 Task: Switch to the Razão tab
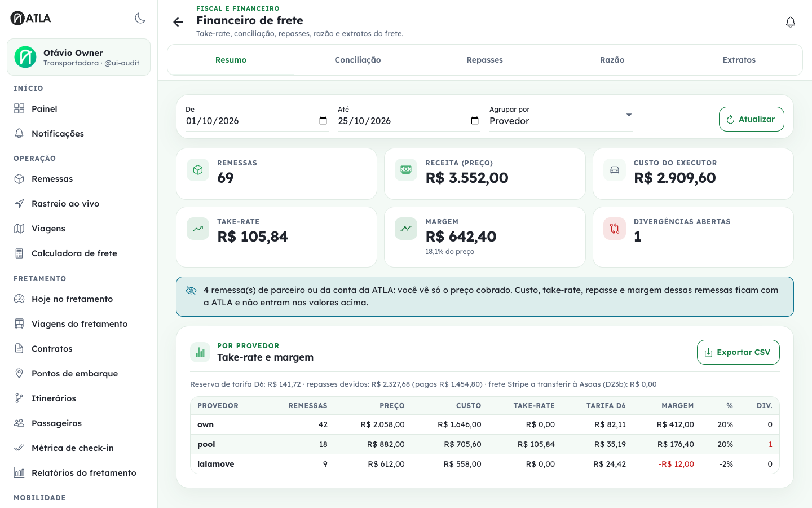[x=612, y=60]
